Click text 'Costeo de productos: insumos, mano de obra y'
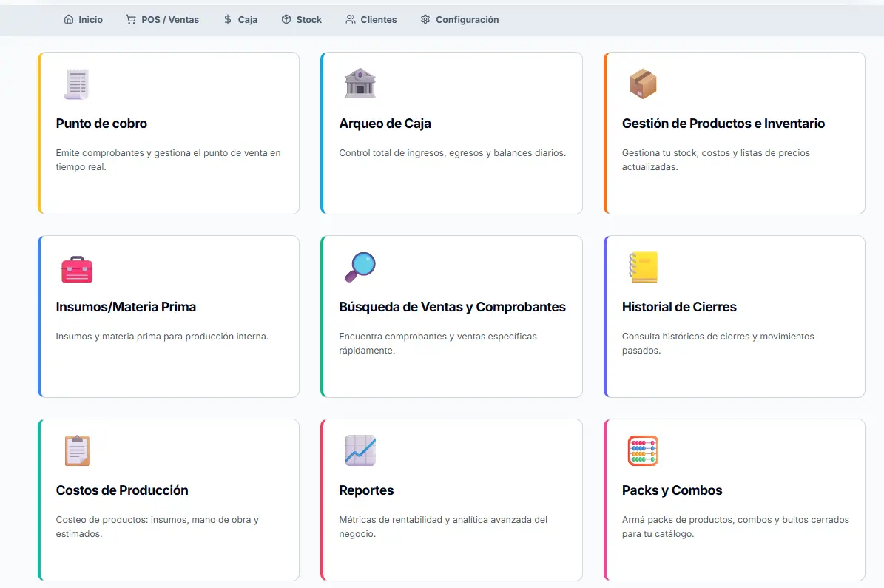884x588 pixels. tap(158, 520)
